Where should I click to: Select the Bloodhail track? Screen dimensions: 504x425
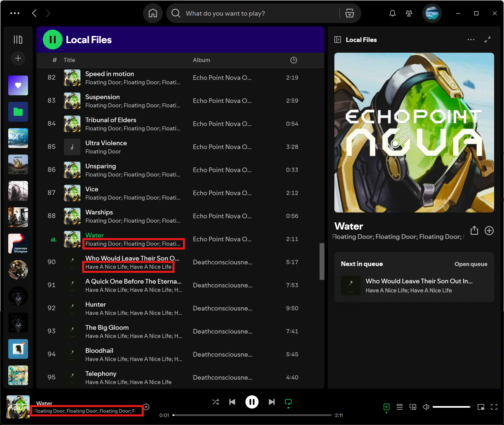click(180, 354)
